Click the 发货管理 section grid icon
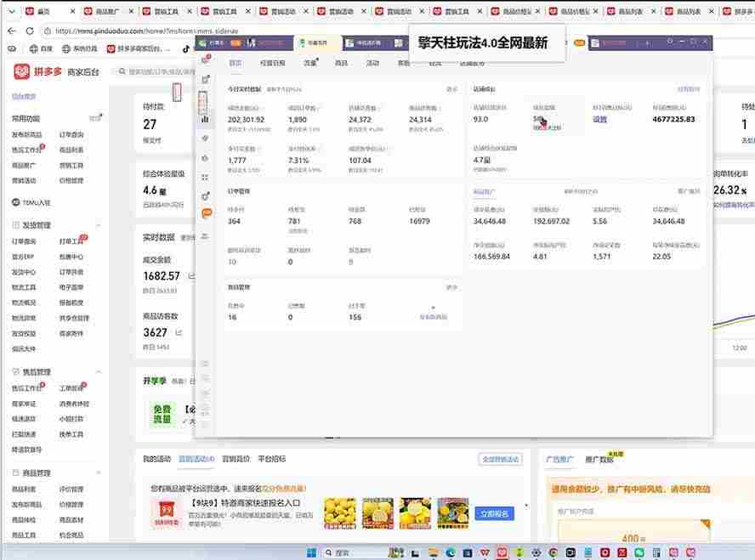The width and height of the screenshot is (755, 560). tap(16, 225)
